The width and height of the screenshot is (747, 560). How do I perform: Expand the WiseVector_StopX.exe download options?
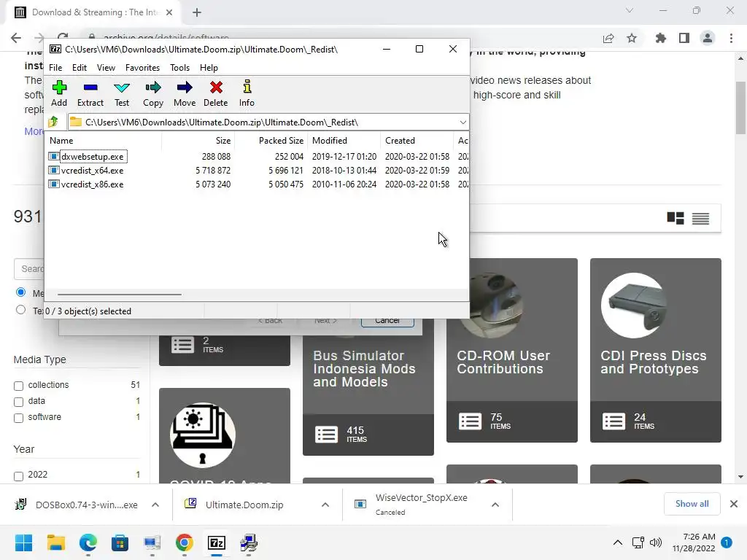(495, 505)
